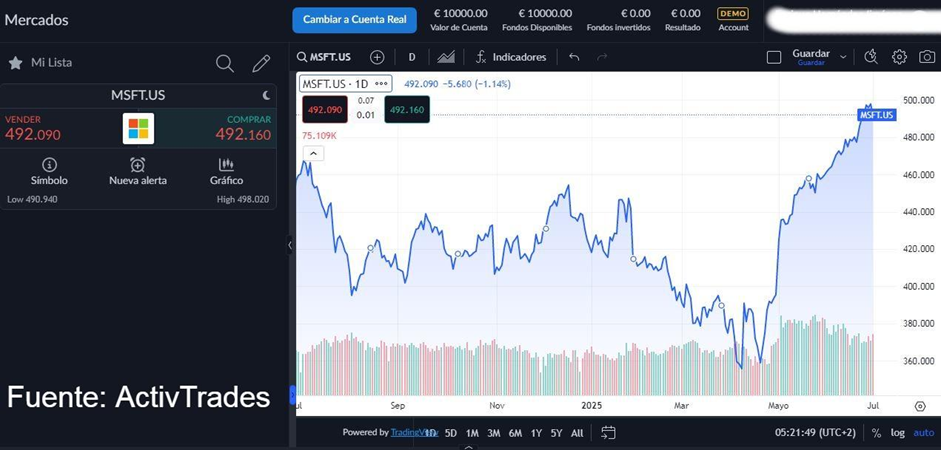
Task: Click the red sell box 492.090 on chart
Action: tap(325, 110)
